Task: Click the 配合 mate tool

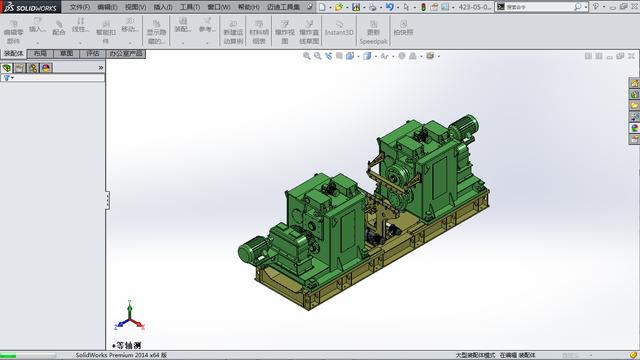Action: [59, 28]
